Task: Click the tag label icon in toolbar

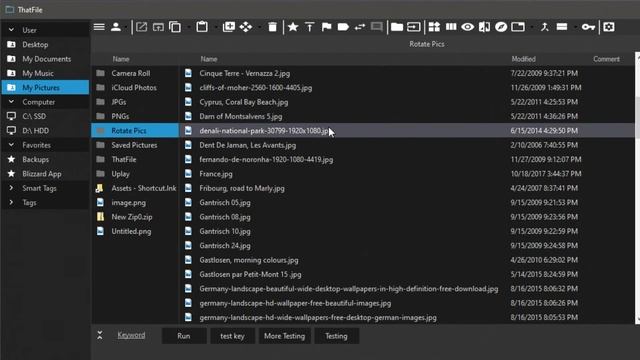Action: (x=343, y=27)
